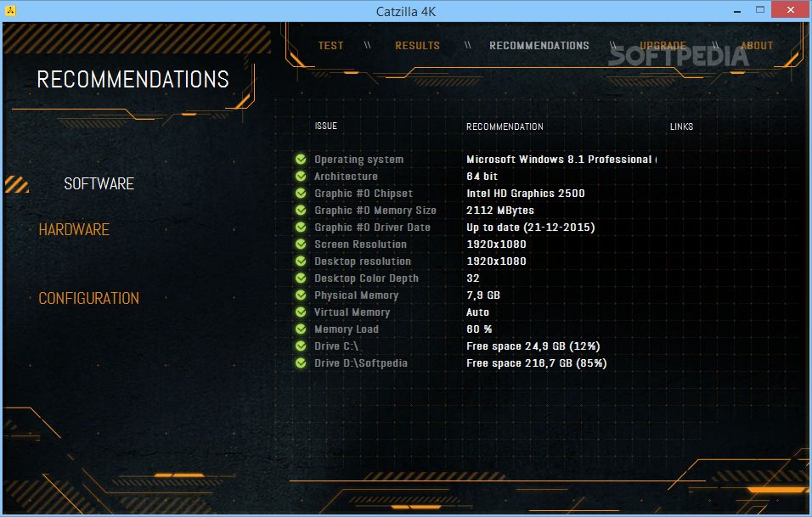
Task: Click the green check beside Drive C:\
Action: point(301,346)
